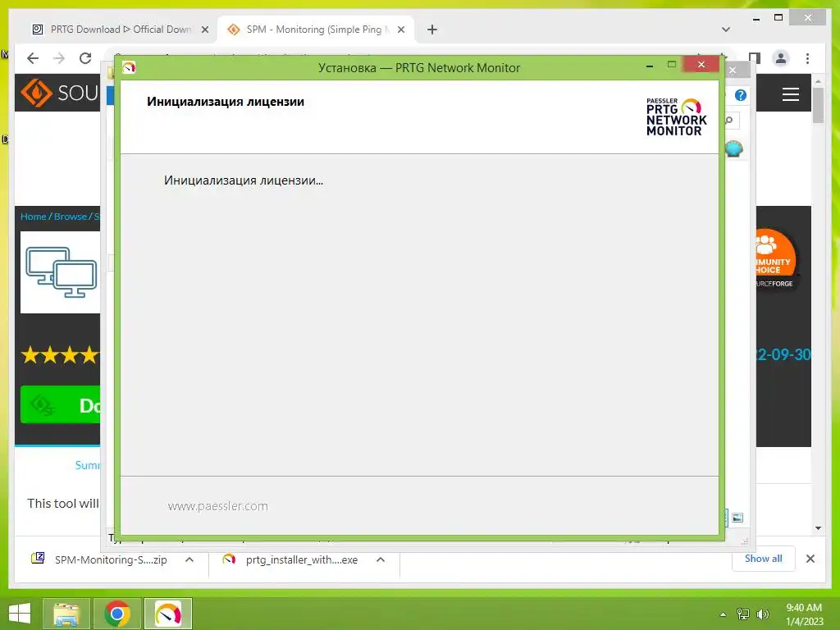Open the taskbar clock and date
Screen dimensions: 840x630
point(804,614)
